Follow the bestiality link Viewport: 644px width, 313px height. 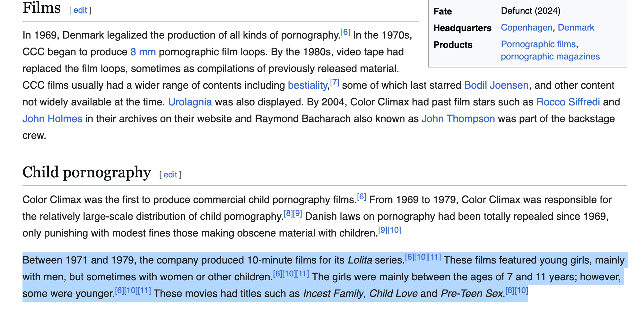[308, 85]
